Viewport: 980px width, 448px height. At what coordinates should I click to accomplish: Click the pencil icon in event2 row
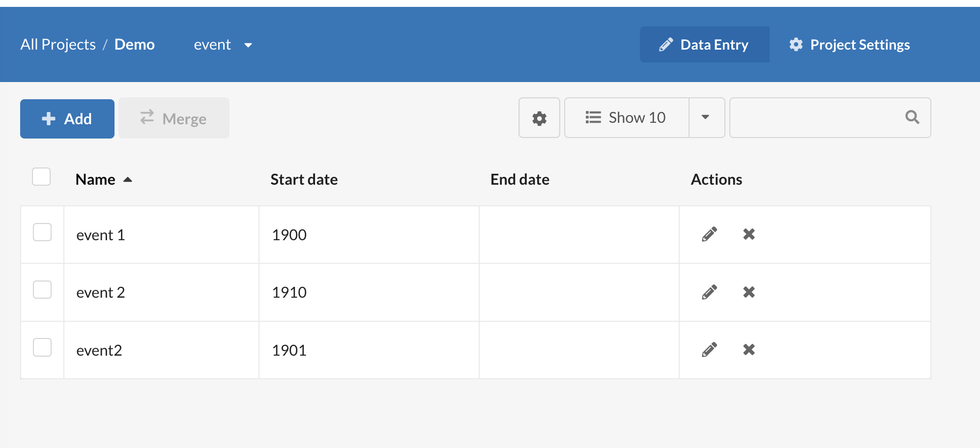709,350
